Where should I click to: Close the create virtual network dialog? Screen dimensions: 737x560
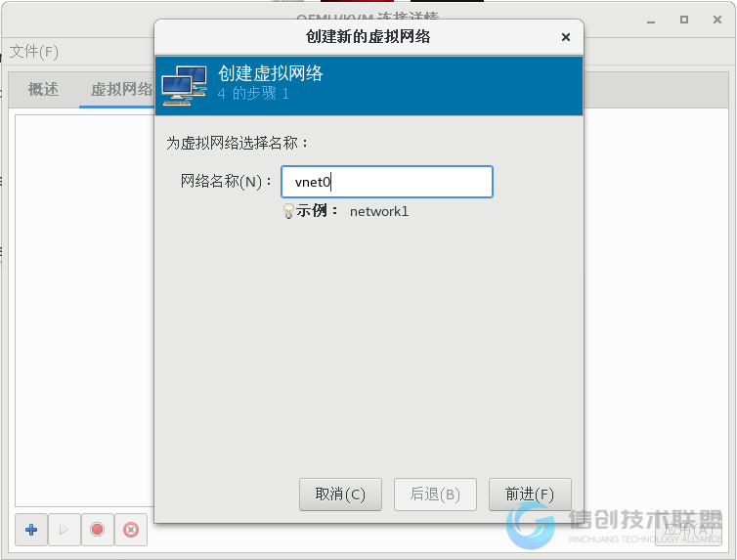(x=566, y=37)
